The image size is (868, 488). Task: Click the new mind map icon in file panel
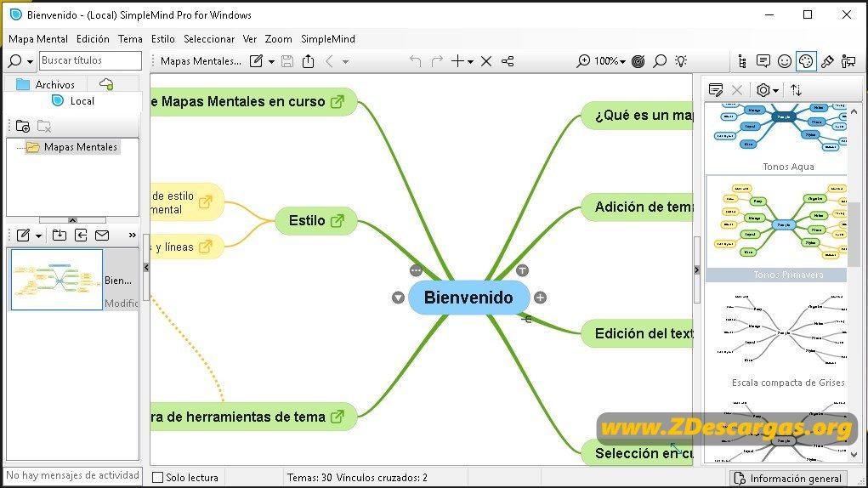(x=23, y=235)
